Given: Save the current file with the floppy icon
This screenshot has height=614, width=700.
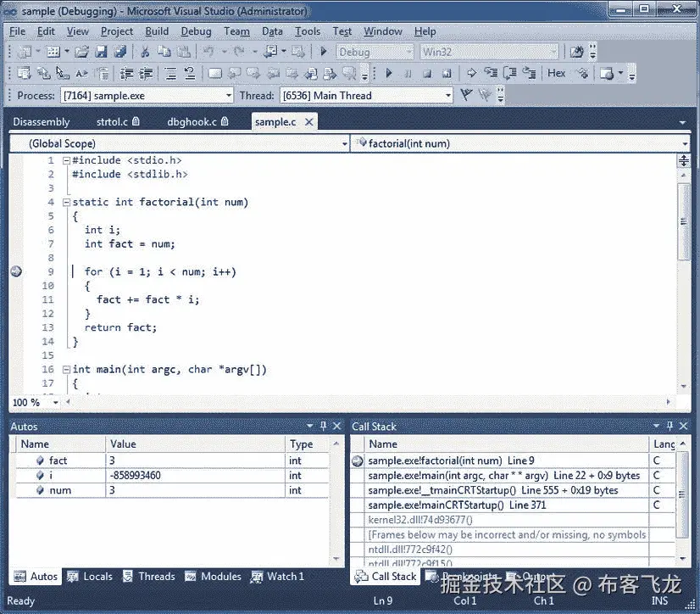Looking at the screenshot, I should 102,53.
